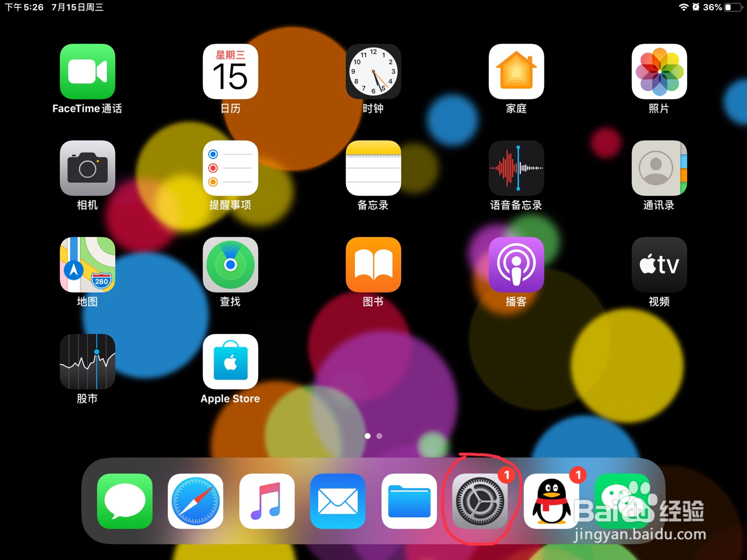Launch the Camera (相机) app
Image resolution: width=747 pixels, height=560 pixels.
(87, 168)
